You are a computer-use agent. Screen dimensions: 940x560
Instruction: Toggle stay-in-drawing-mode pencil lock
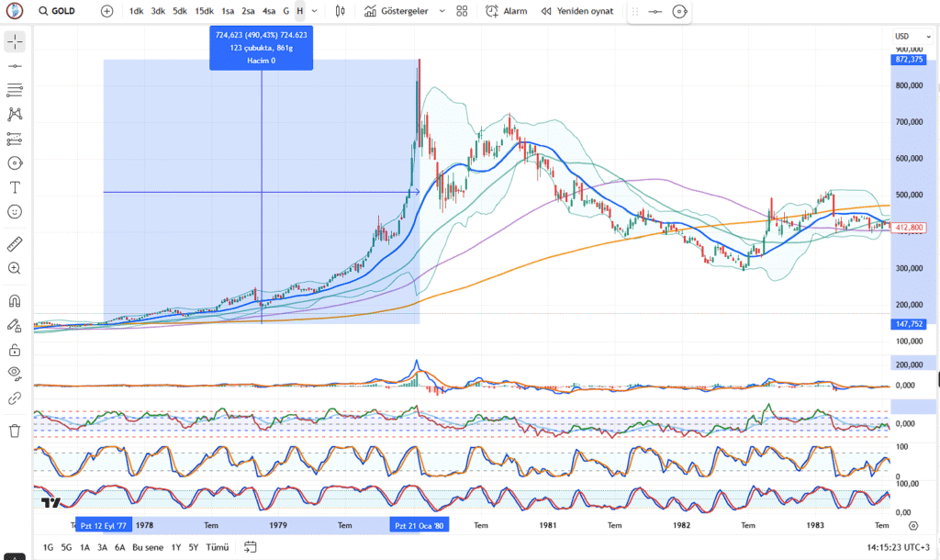[x=15, y=326]
